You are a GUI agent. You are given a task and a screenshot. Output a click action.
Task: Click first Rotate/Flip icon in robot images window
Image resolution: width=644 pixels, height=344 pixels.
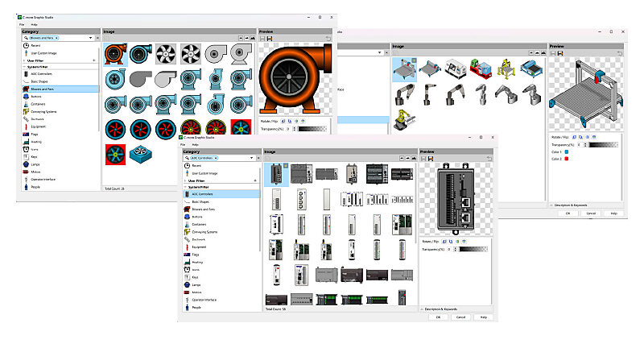click(574, 137)
